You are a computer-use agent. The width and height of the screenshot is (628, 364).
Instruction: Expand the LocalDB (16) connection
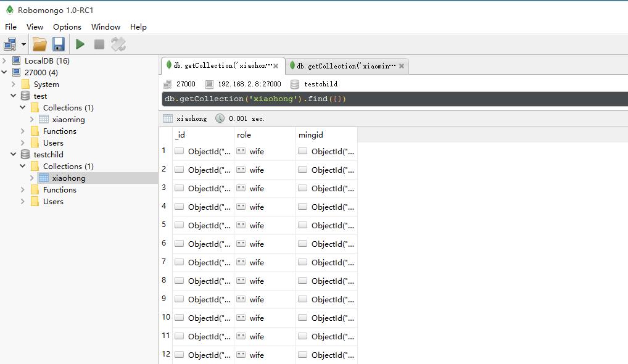pyautogui.click(x=4, y=60)
